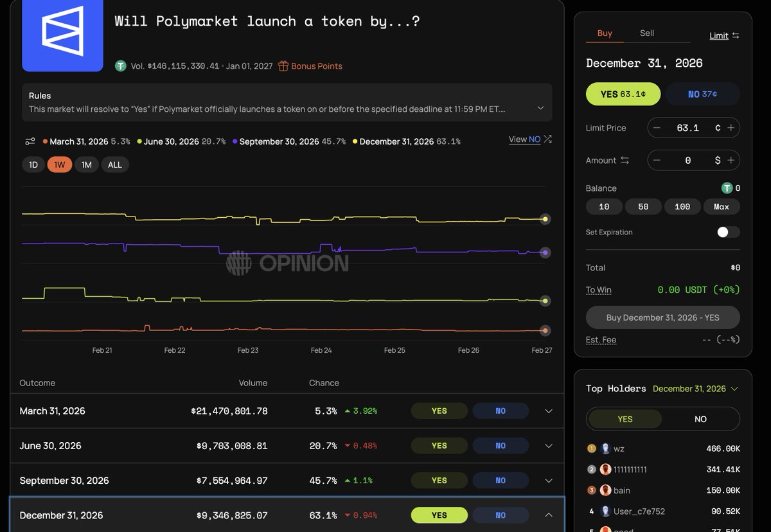
Task: Click the View NO link
Action: coord(524,139)
